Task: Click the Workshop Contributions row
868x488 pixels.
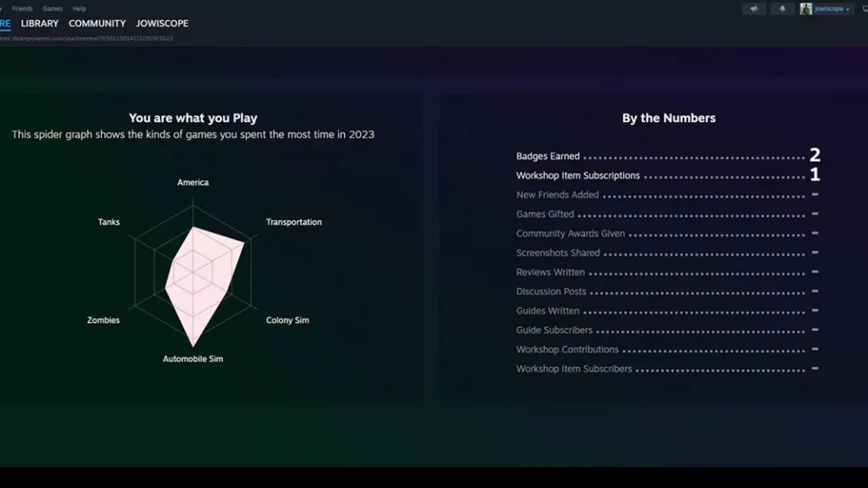Action: click(x=668, y=350)
